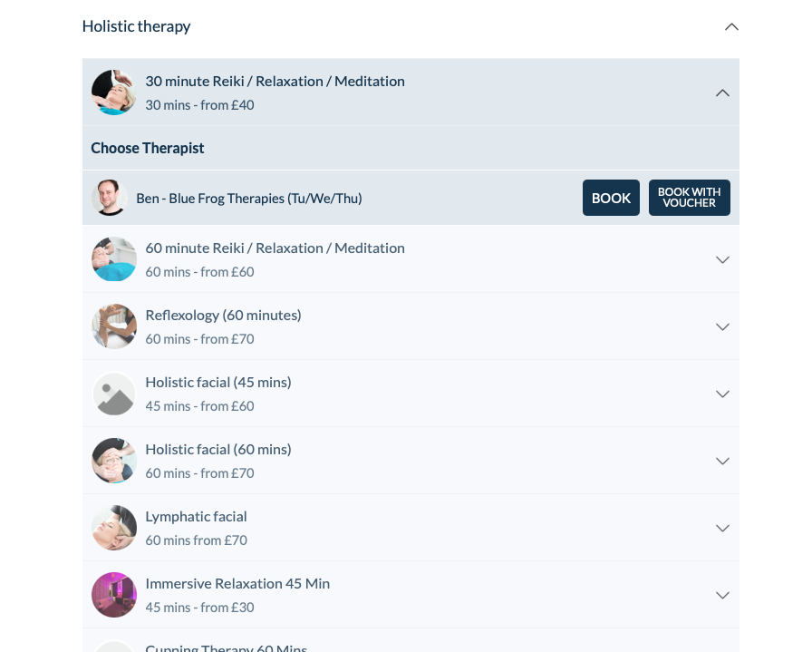Click the BOOK WITH VOUCHER button
Image resolution: width=812 pixels, height=652 pixels.
[x=690, y=198]
